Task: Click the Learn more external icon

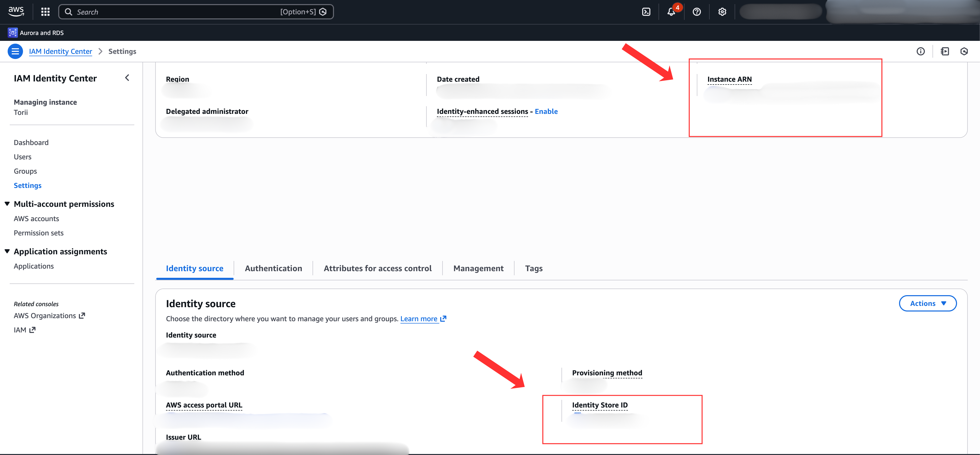Action: point(443,319)
